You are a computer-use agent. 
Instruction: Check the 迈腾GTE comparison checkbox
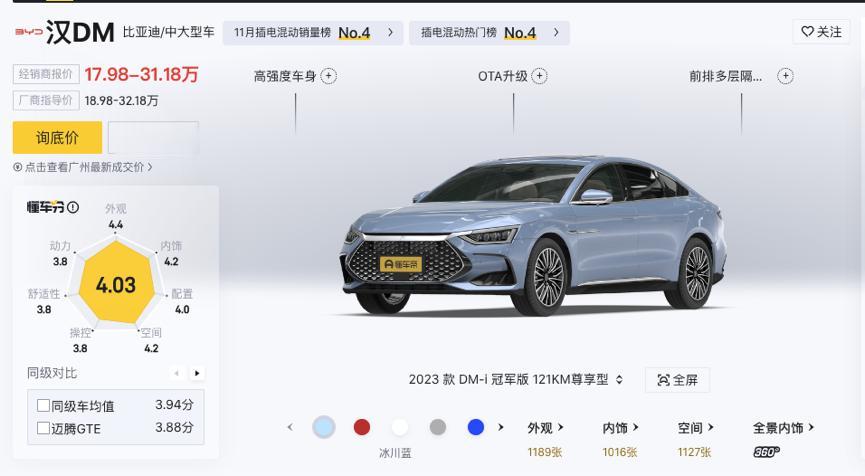(44, 428)
